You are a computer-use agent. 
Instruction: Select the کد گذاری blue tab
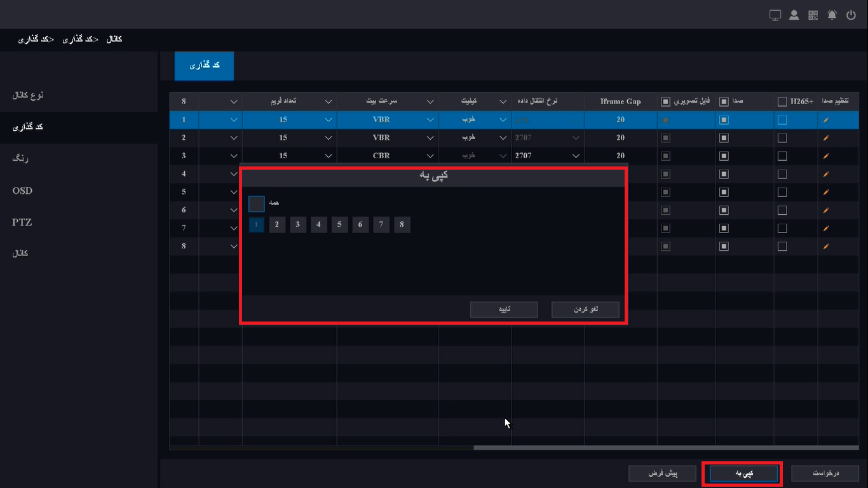point(204,66)
